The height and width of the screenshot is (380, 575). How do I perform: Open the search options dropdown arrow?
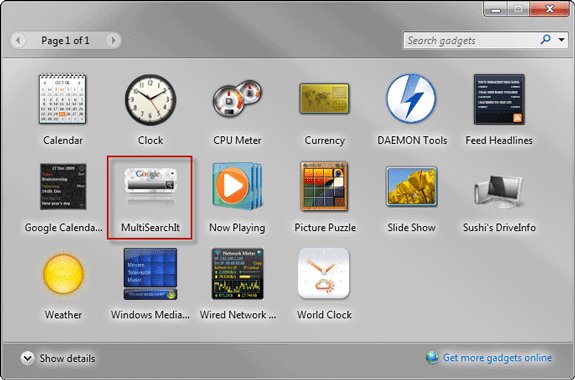coord(562,40)
